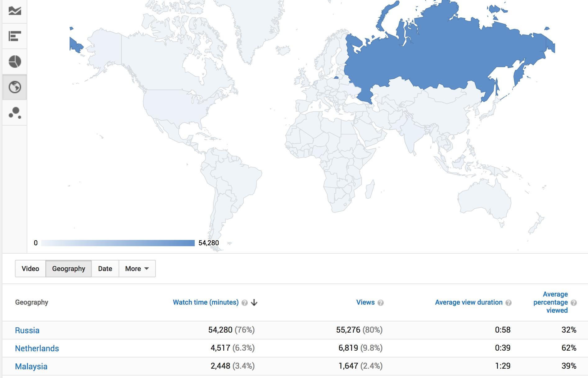The height and width of the screenshot is (378, 588).
Task: Click help icon beside Average view duration
Action: pos(509,303)
